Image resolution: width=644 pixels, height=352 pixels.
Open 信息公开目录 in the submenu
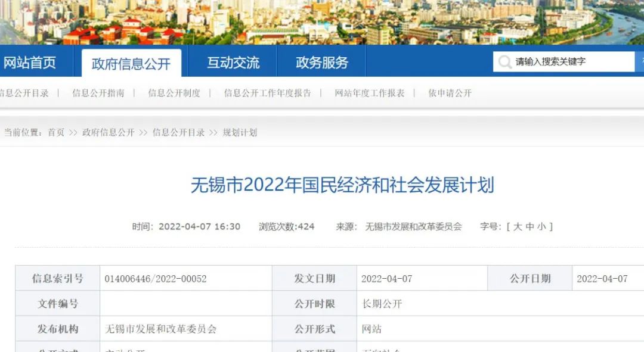click(24, 93)
